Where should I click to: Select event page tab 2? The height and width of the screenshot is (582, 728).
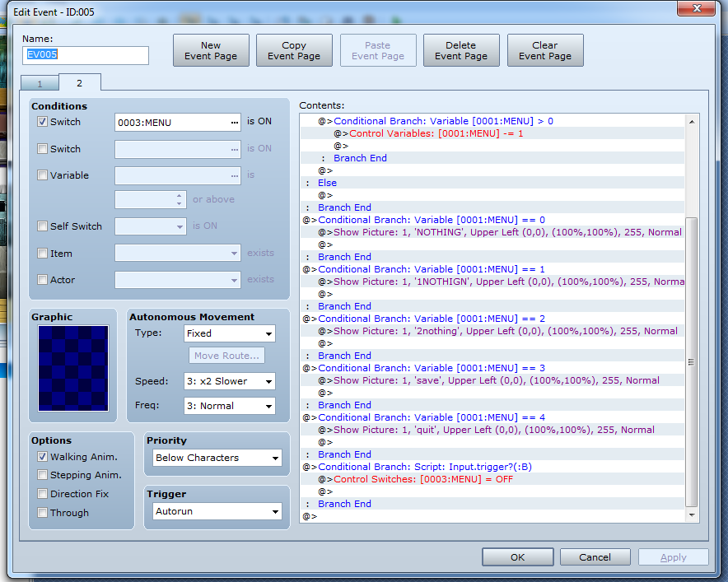[x=79, y=82]
